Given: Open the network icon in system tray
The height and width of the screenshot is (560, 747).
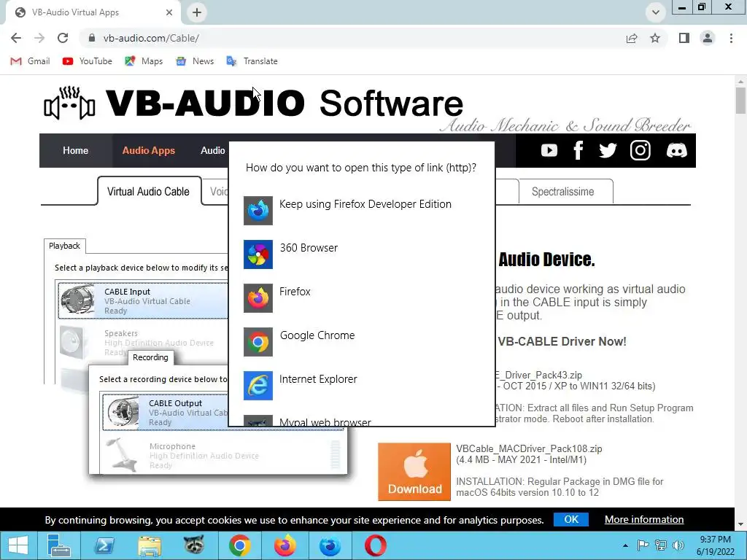Looking at the screenshot, I should pyautogui.click(x=661, y=545).
